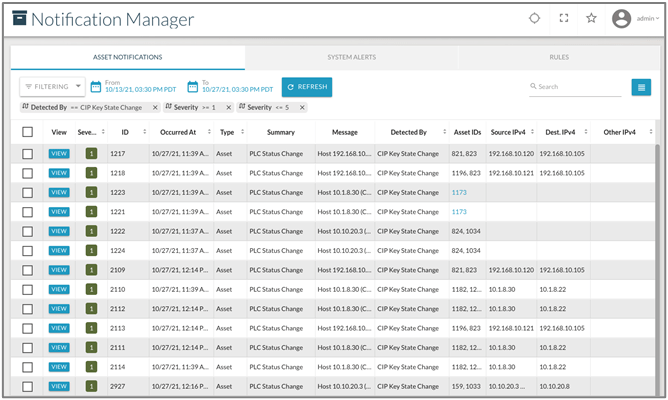The image size is (668, 400).
Task: Check the row with ID 2114
Action: tap(27, 367)
